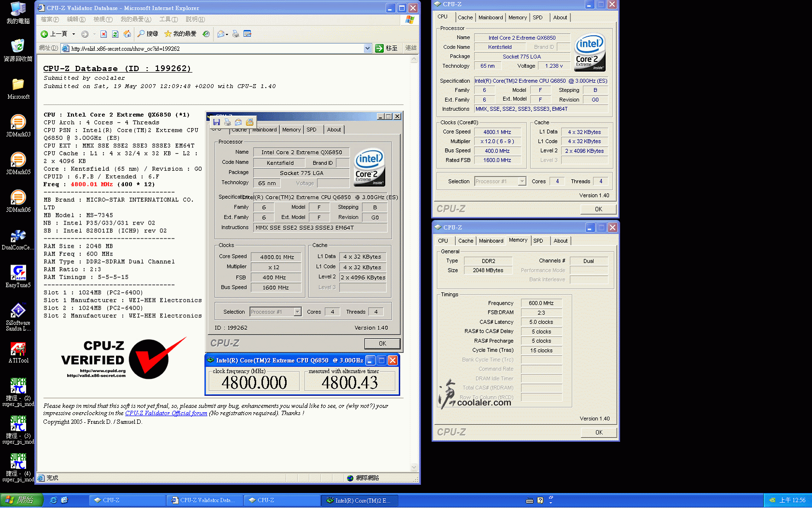Go to IE home page icon
Viewport: 812px width, 508px height.
pyautogui.click(x=127, y=34)
